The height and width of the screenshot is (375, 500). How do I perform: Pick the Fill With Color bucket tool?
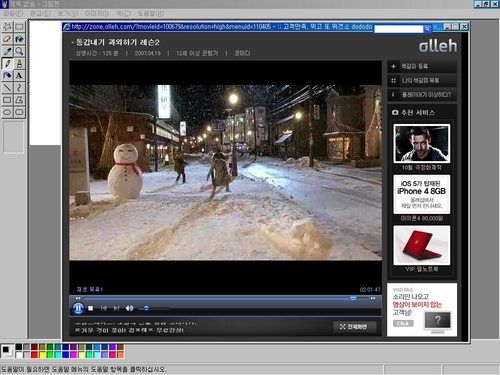pyautogui.click(x=19, y=39)
